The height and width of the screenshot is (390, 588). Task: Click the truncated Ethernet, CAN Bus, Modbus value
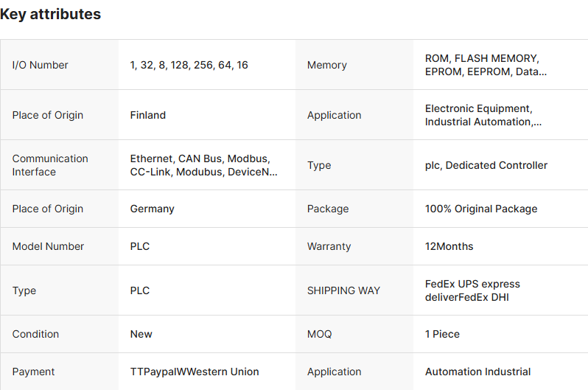tap(203, 165)
